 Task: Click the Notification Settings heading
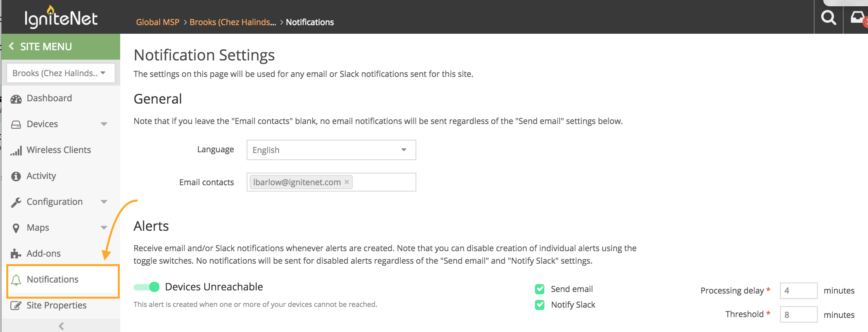coord(204,55)
